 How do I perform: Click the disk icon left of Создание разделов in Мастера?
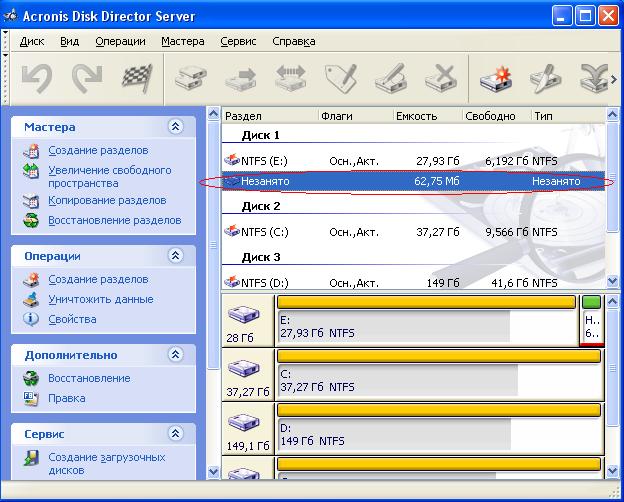[31, 151]
